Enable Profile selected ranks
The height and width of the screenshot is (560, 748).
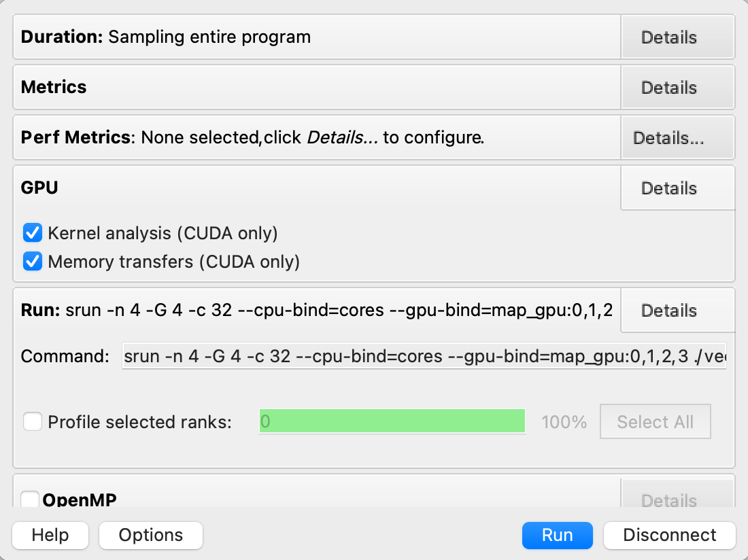pos(32,421)
